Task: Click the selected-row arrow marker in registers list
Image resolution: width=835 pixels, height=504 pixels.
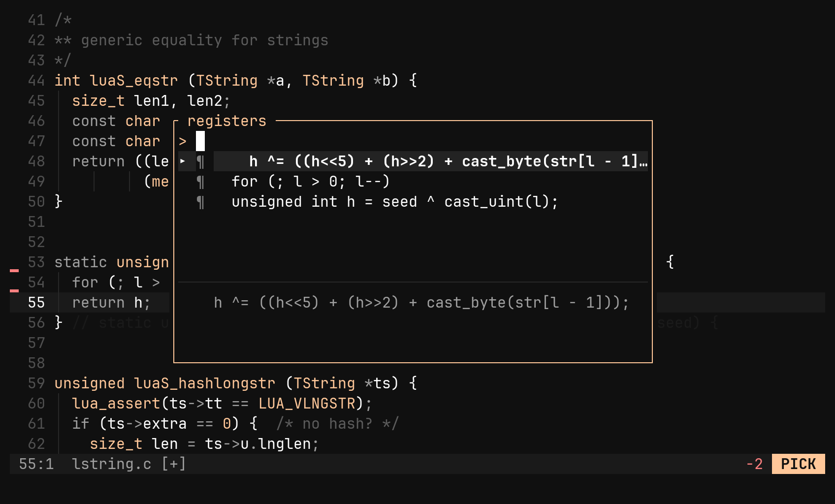Action: point(183,161)
